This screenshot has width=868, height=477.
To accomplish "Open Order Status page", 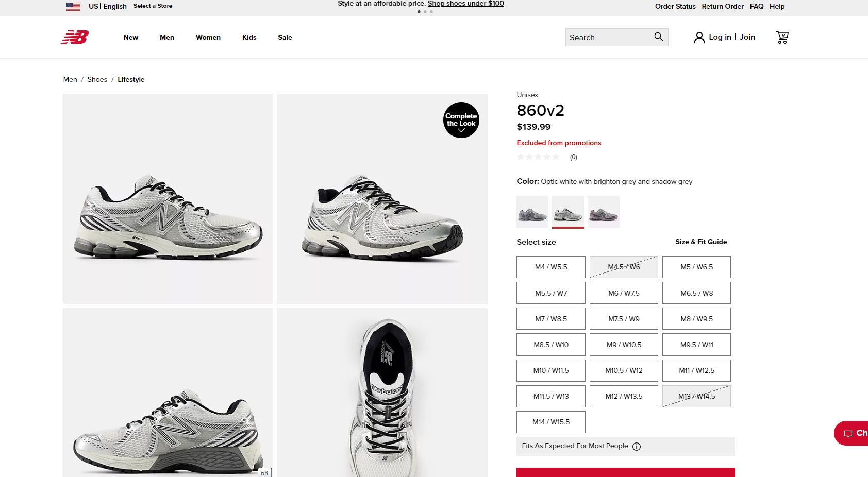I will [675, 6].
